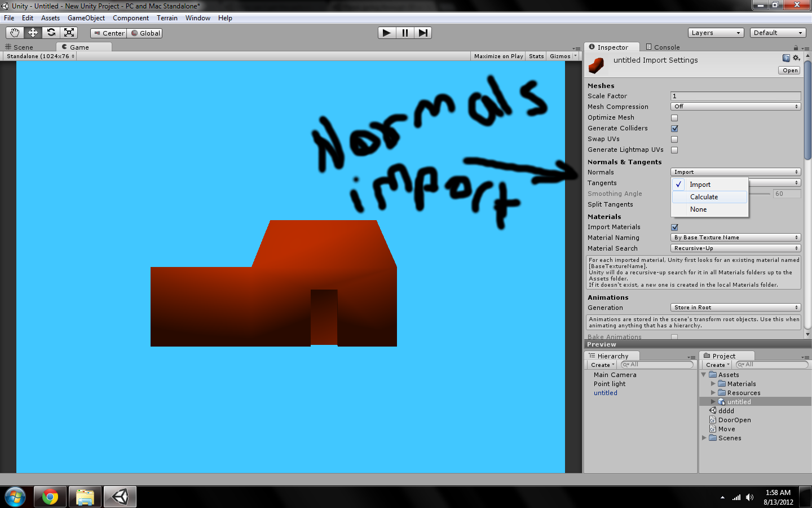
Task: Open Chrome from the taskbar
Action: [50, 497]
